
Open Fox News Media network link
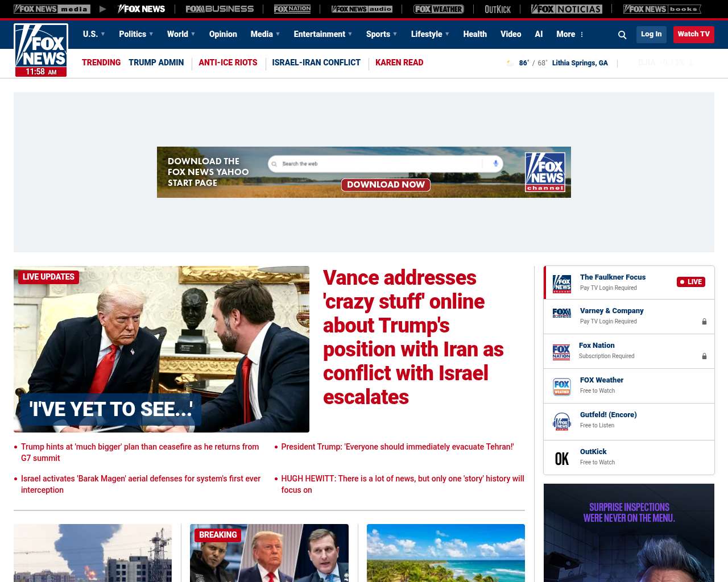[x=52, y=9]
